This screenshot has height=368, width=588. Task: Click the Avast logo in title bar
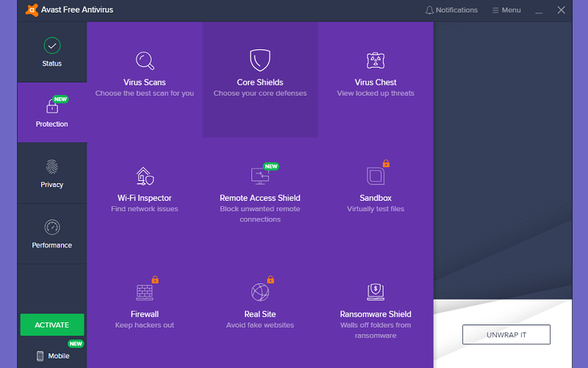point(32,10)
